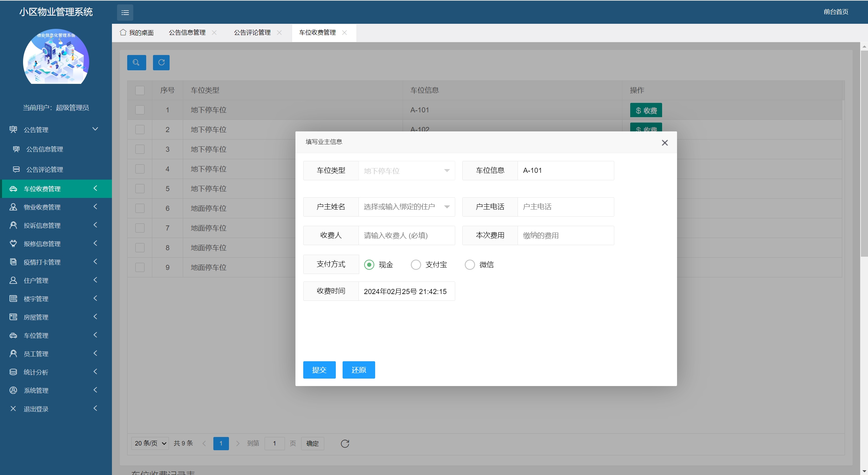Select the 微信 payment radio button
The width and height of the screenshot is (868, 475).
pos(470,264)
